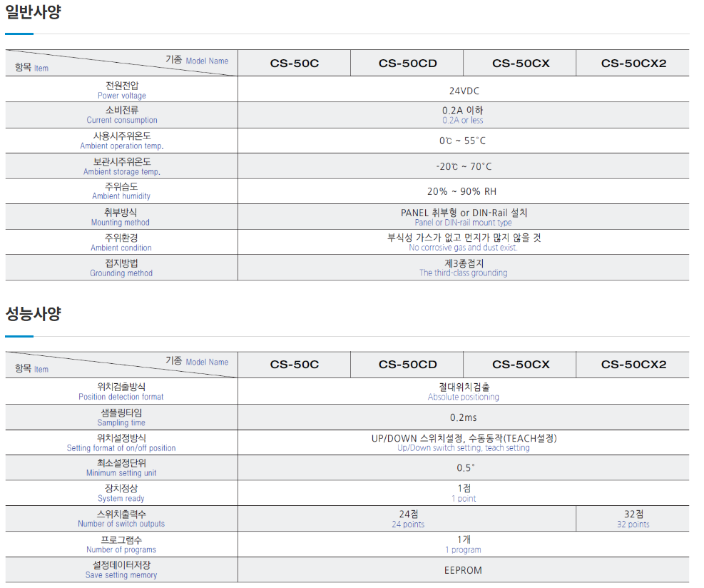Viewport: 704px width, 588px height.
Task: Select the 최소설정단위 Minimum setting unit label
Action: [x=121, y=467]
